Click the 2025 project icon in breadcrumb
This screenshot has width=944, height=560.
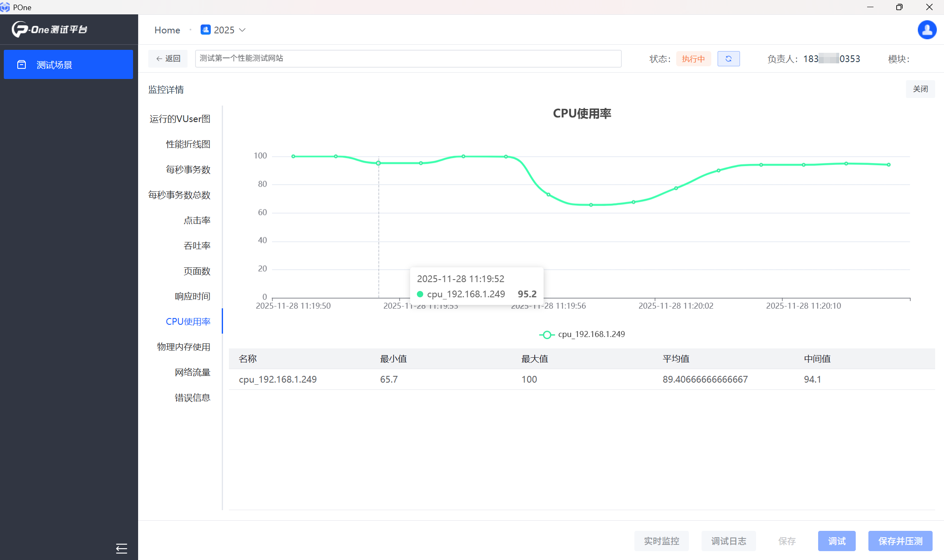[206, 30]
